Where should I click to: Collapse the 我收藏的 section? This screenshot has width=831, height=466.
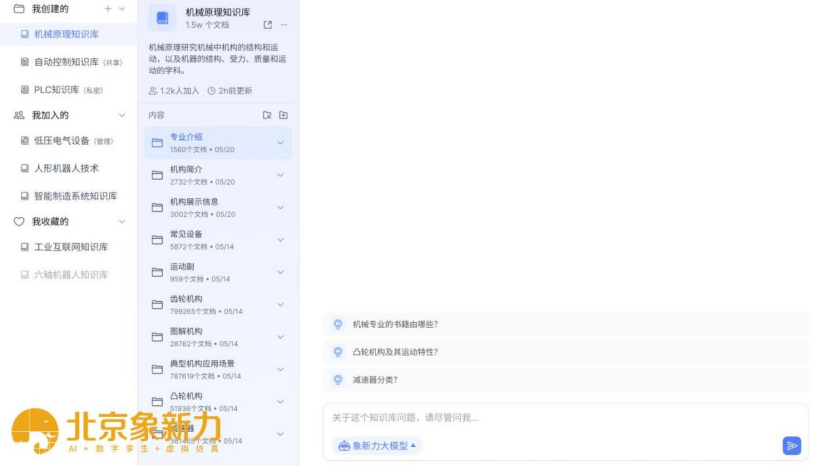(x=122, y=221)
